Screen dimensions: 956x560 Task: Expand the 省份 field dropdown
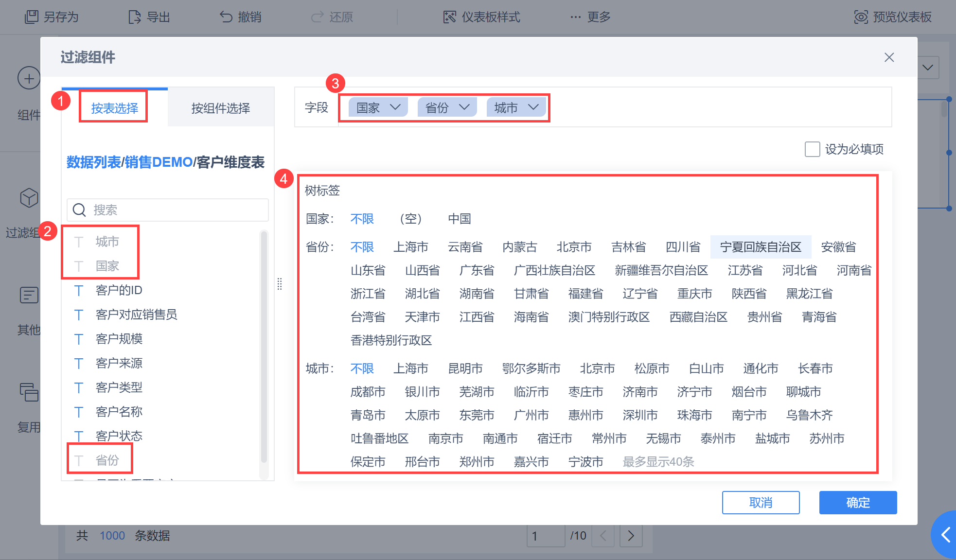coord(464,107)
